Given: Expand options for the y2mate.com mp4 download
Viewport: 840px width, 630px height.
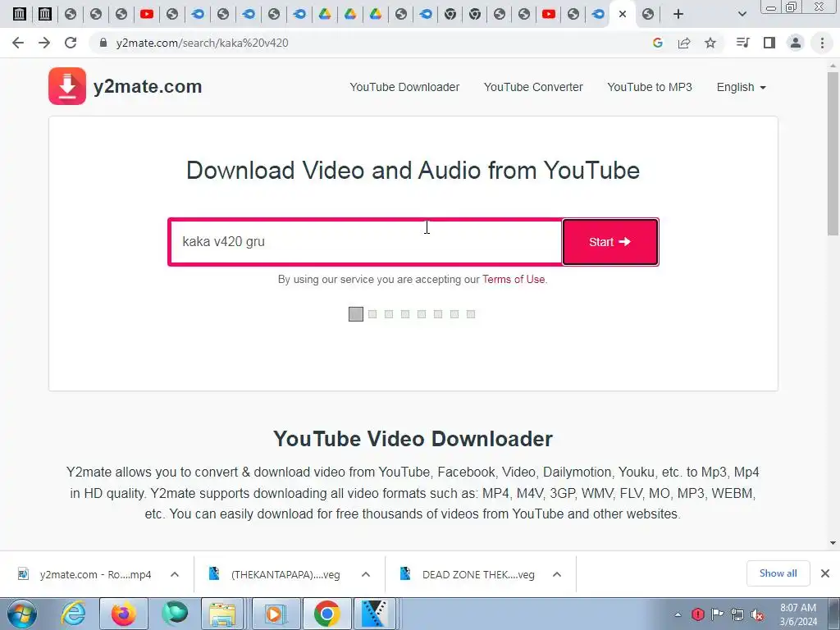Looking at the screenshot, I should pyautogui.click(x=175, y=574).
